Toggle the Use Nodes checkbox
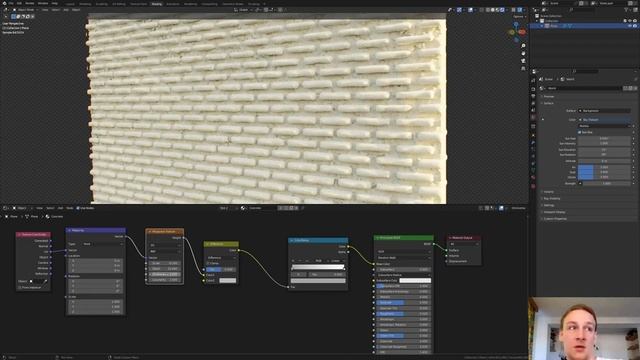This screenshot has height=360, width=640. pos(78,208)
